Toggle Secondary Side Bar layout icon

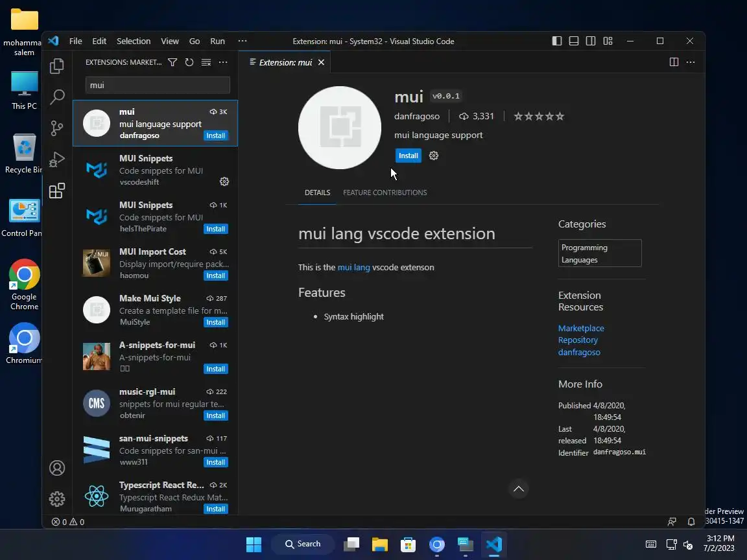click(x=591, y=41)
